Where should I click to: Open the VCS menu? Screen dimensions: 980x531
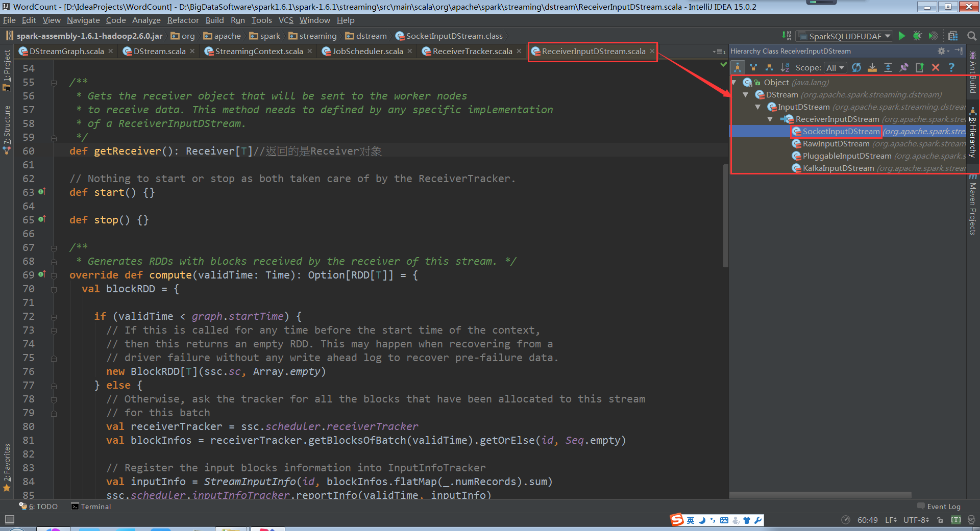286,20
